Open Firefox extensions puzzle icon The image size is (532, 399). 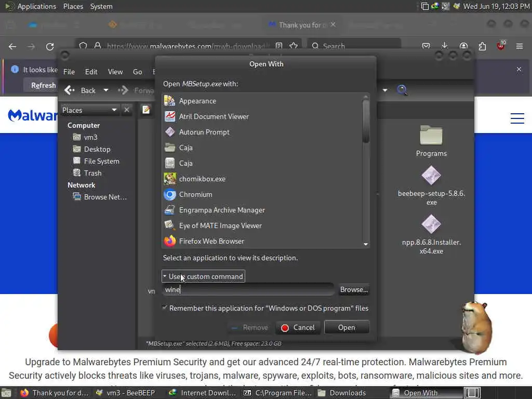pos(482,46)
